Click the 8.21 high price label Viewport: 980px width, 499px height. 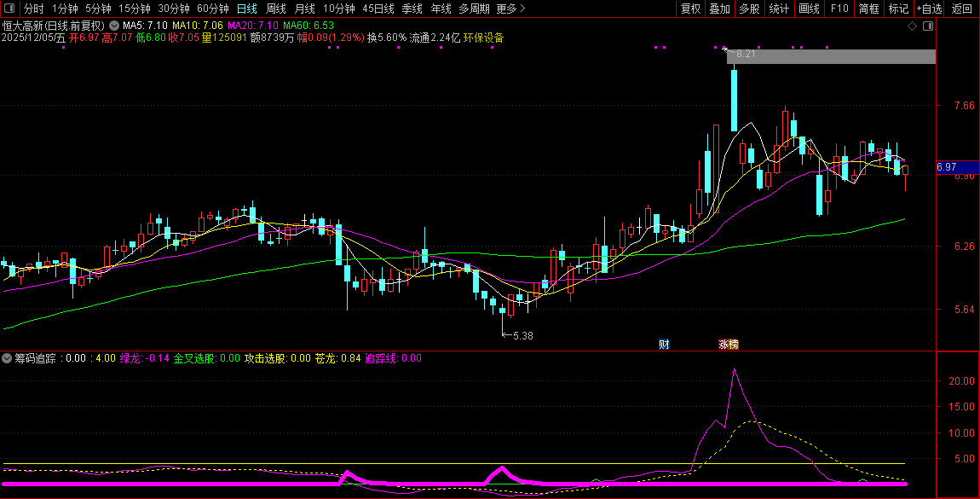(x=746, y=54)
